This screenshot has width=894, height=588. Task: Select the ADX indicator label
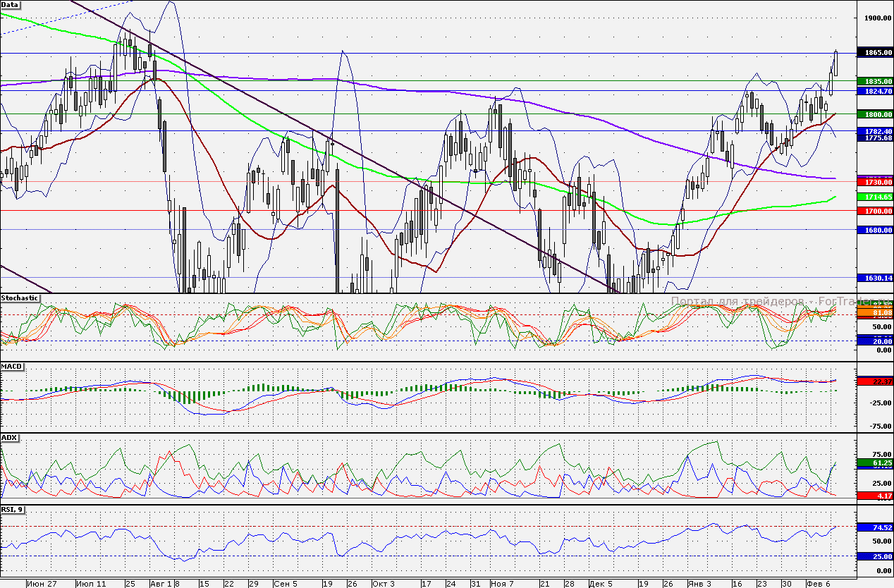point(10,438)
